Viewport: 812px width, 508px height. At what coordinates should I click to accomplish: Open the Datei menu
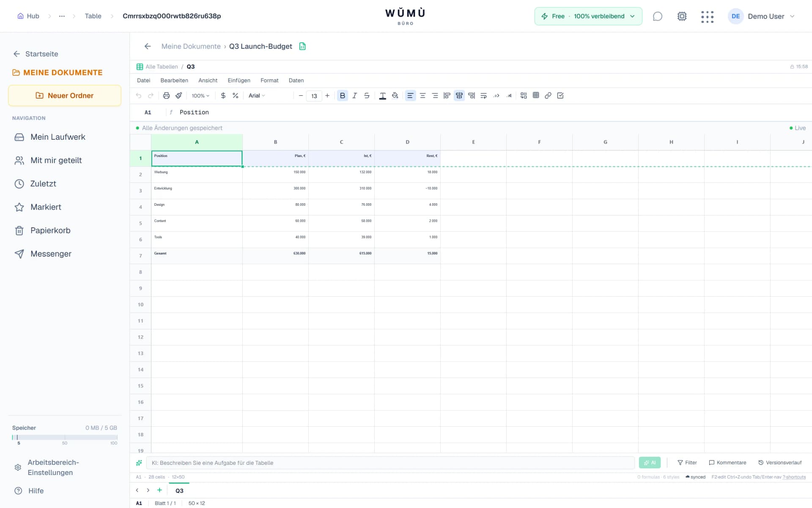pos(143,80)
